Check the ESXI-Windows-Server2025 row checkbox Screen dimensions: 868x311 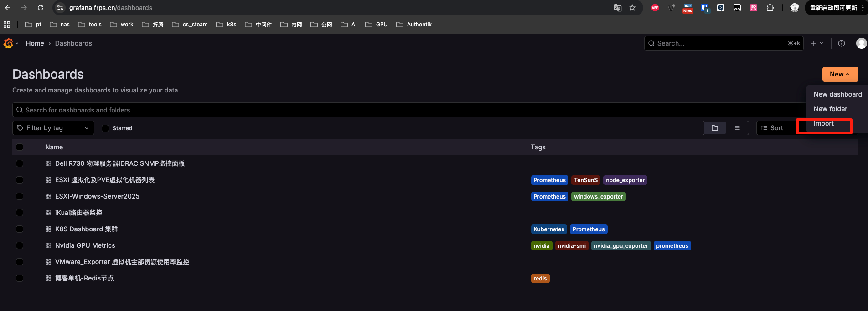coord(20,196)
